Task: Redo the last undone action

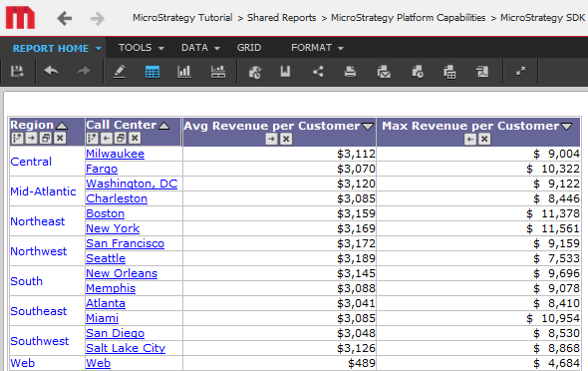Action: (x=84, y=71)
